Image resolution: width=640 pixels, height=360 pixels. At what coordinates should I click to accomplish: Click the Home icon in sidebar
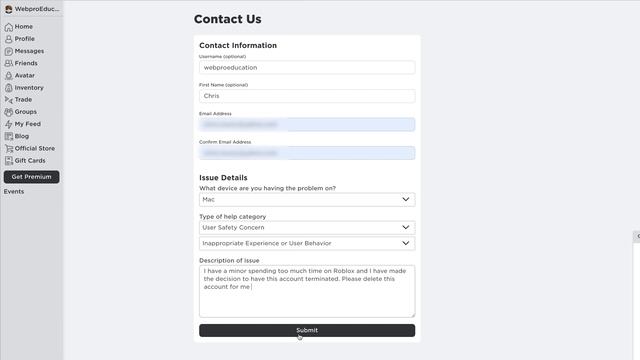pos(9,27)
